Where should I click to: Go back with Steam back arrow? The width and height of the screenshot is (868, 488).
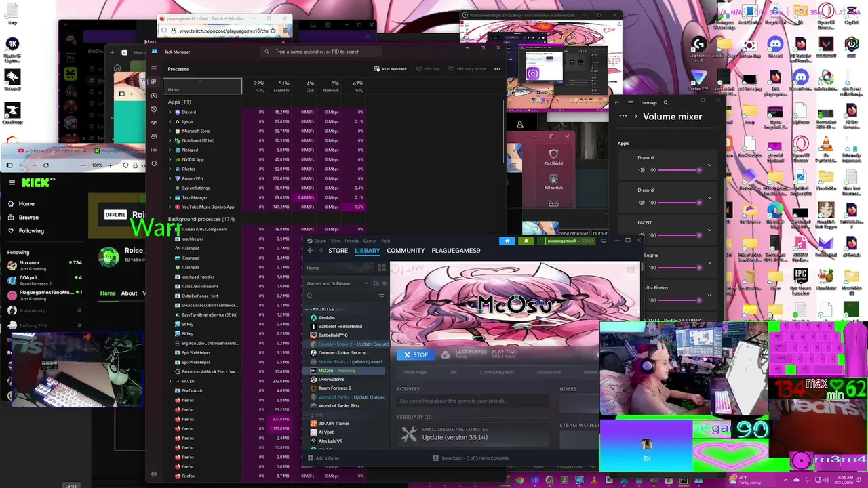tap(311, 251)
